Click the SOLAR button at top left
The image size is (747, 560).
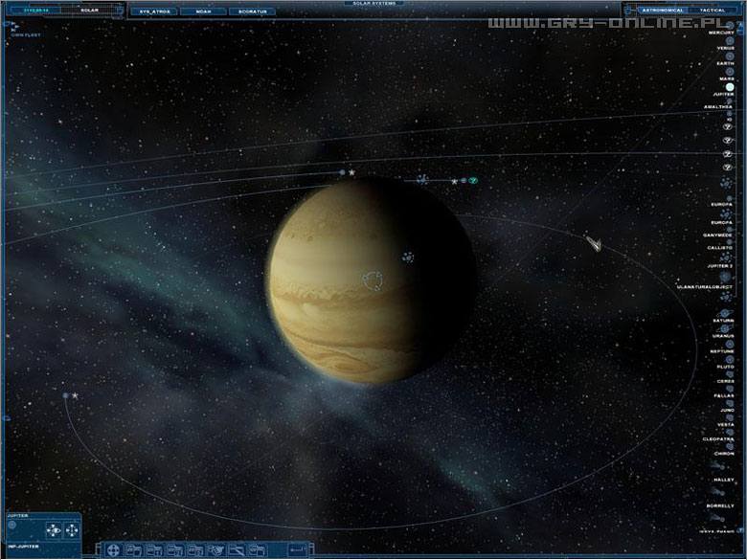(89, 11)
